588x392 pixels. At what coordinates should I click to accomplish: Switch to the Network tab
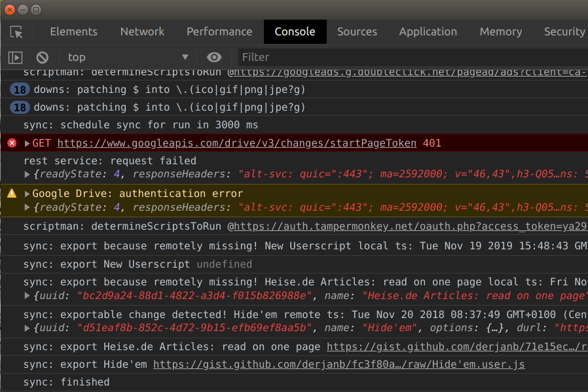pos(142,32)
